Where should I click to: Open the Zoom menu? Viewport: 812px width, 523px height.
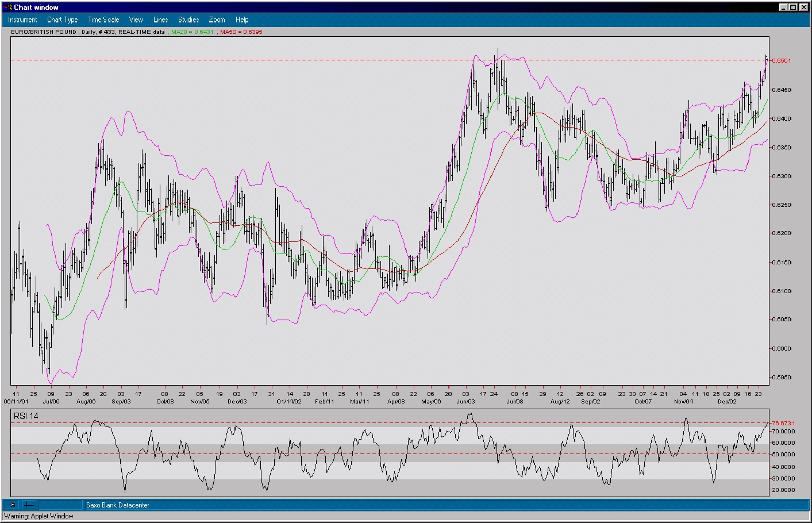tap(217, 20)
